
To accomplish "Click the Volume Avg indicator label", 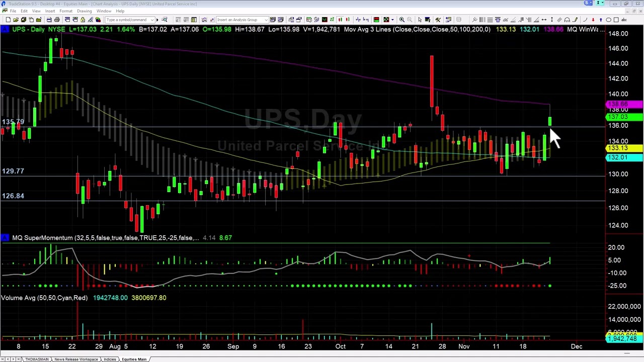I will tap(44, 298).
